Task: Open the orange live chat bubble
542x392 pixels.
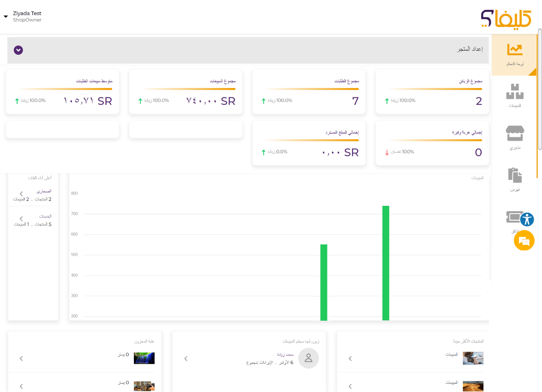Action: 524,241
